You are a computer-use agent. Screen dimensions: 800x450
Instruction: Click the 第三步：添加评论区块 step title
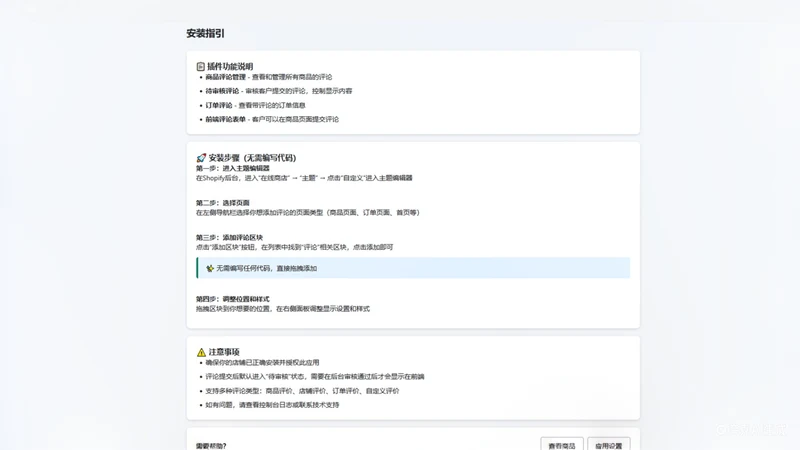[x=229, y=237]
